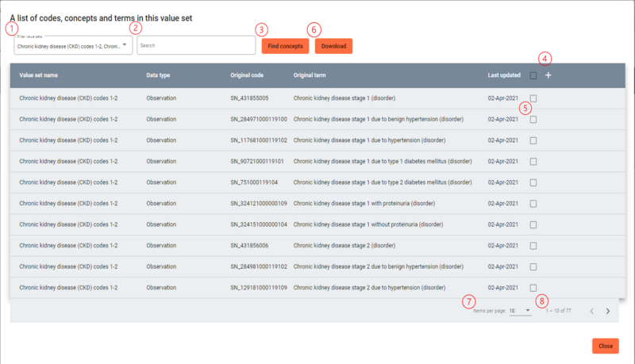635x364 pixels.
Task: Click code SN_284971000119100
Action: coord(259,119)
